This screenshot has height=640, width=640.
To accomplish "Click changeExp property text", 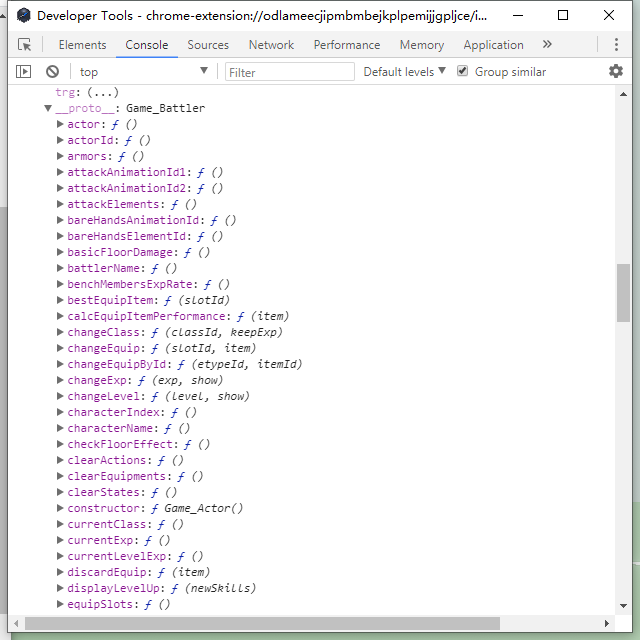I will pyautogui.click(x=97, y=380).
